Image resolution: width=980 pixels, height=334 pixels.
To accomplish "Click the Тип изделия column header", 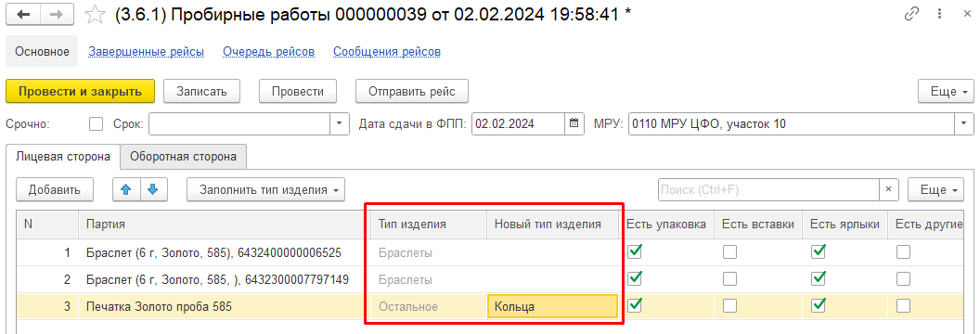I will [x=430, y=225].
